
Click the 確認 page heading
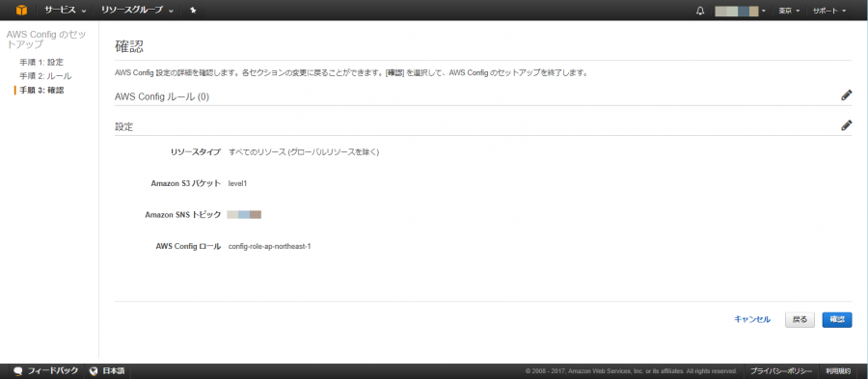[129, 46]
